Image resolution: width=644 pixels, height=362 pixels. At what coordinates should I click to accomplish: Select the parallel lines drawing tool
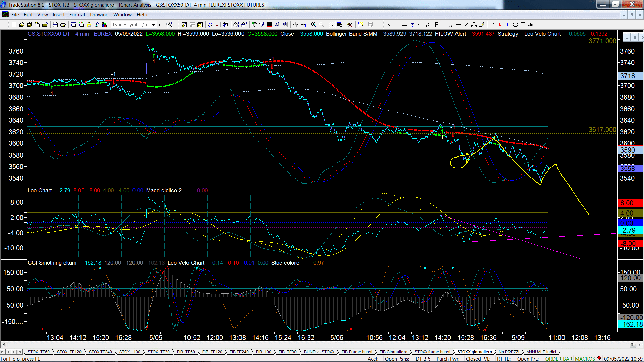point(466,24)
